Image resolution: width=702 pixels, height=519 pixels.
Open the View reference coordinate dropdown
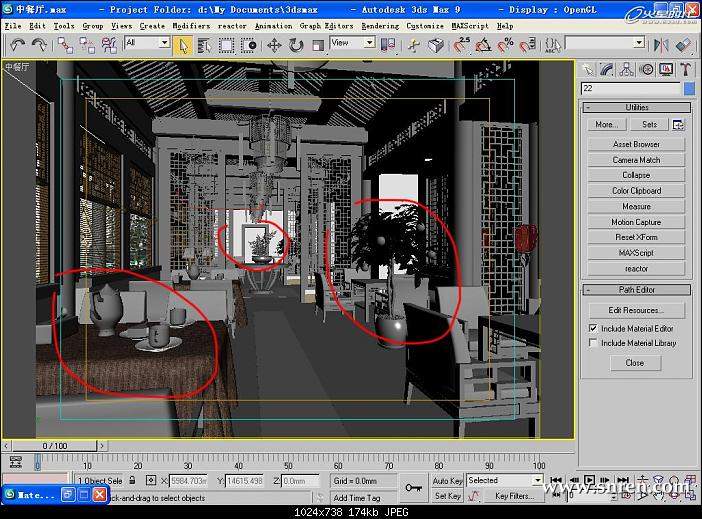(353, 44)
